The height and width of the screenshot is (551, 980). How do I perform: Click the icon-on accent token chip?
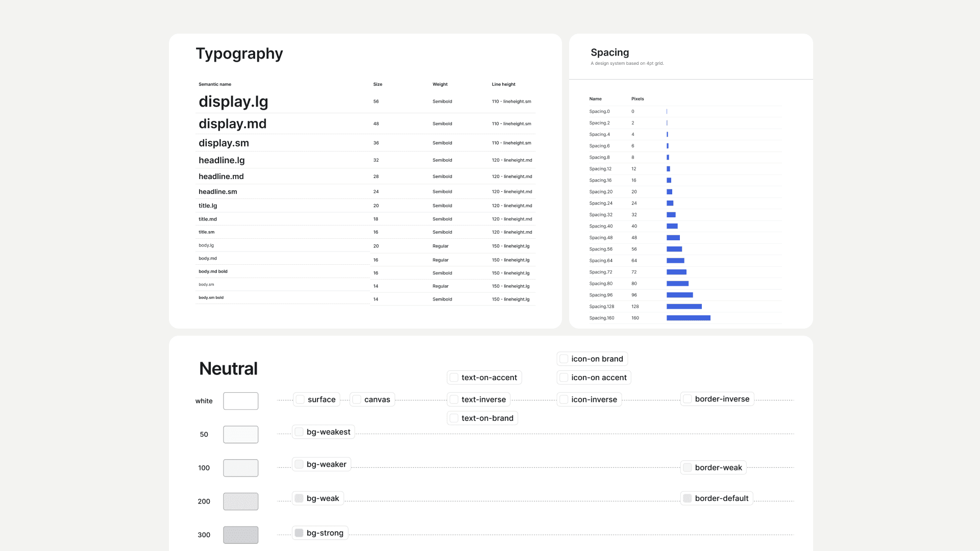click(x=594, y=378)
